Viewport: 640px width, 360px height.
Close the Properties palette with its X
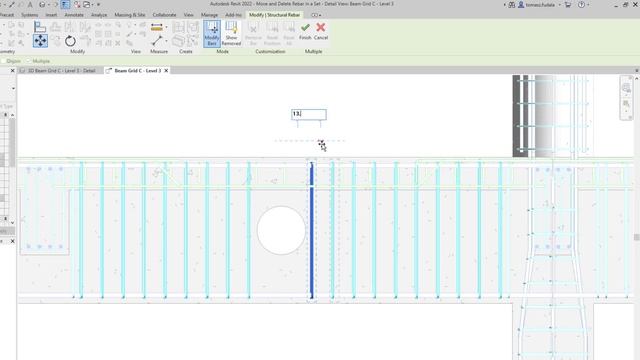click(x=12, y=71)
